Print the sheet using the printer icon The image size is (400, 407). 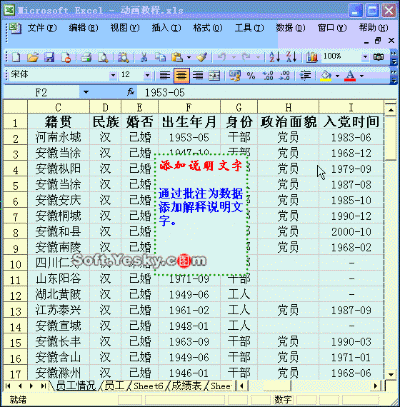coord(86,57)
